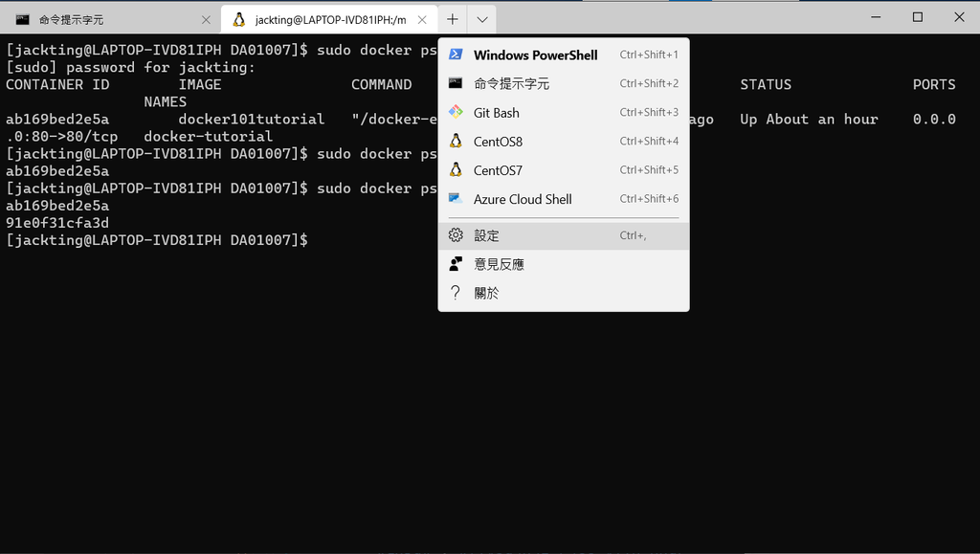This screenshot has width=980, height=554.
Task: Maximize the terminal window
Action: pyautogui.click(x=918, y=17)
